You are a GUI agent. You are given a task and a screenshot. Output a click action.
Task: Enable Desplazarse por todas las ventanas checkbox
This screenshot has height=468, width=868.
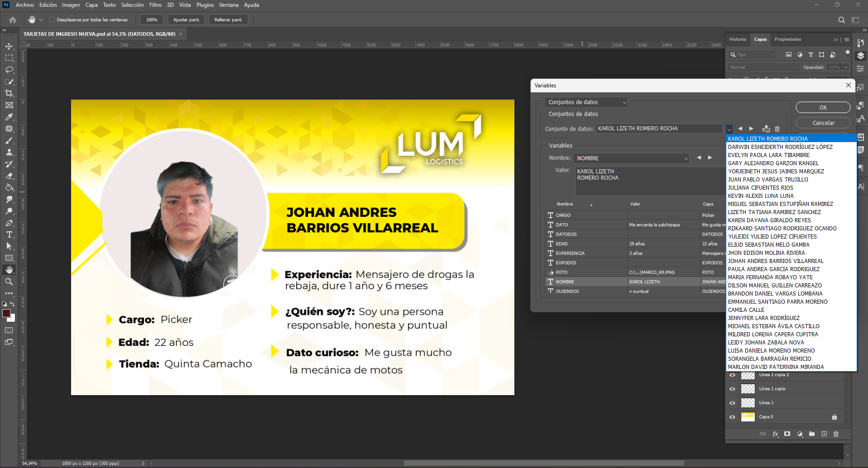coord(52,20)
